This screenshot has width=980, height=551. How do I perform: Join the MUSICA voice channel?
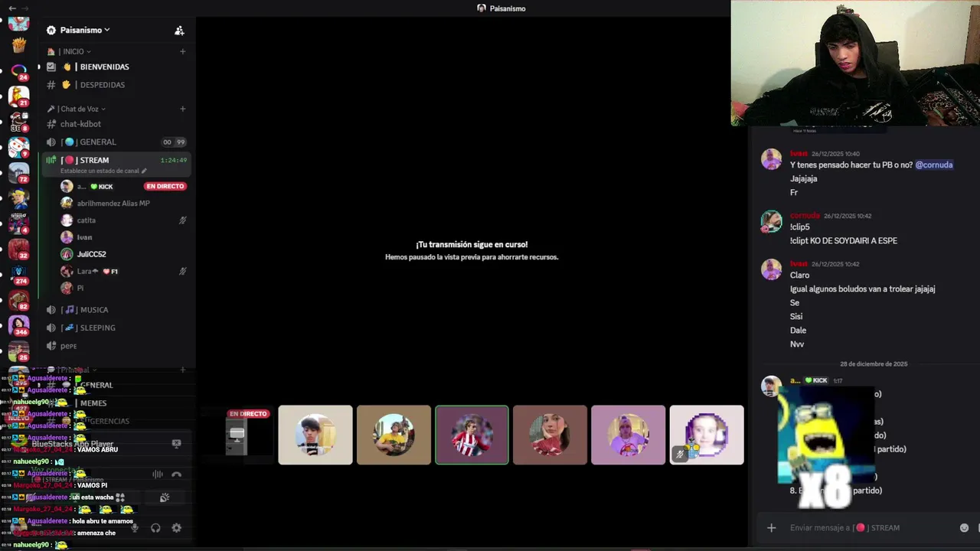[x=115, y=310]
